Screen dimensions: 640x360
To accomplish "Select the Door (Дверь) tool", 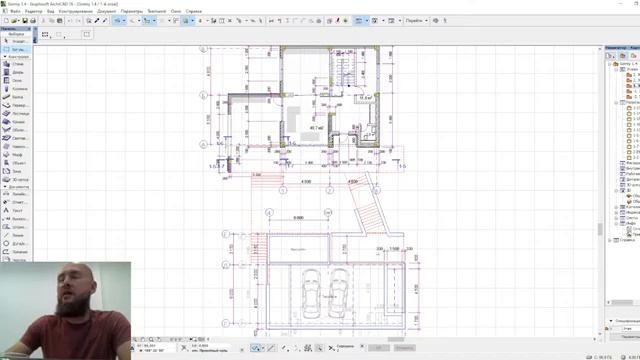I will (16, 72).
